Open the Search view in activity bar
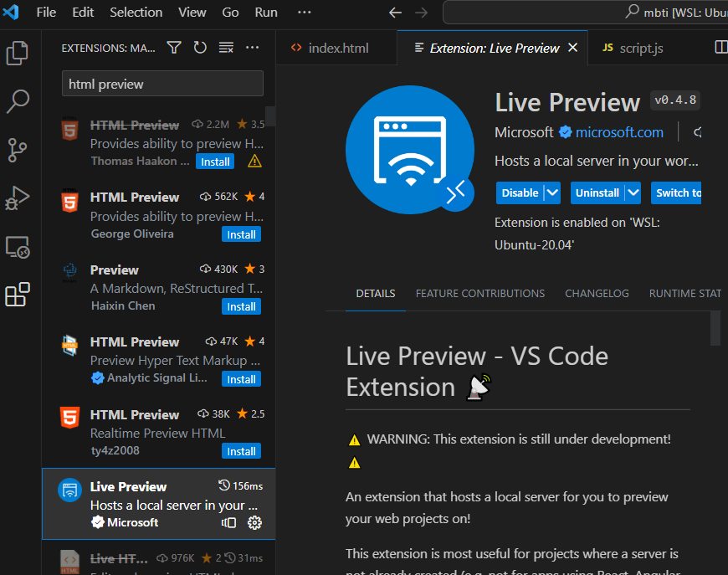The image size is (728, 575). pos(18,101)
